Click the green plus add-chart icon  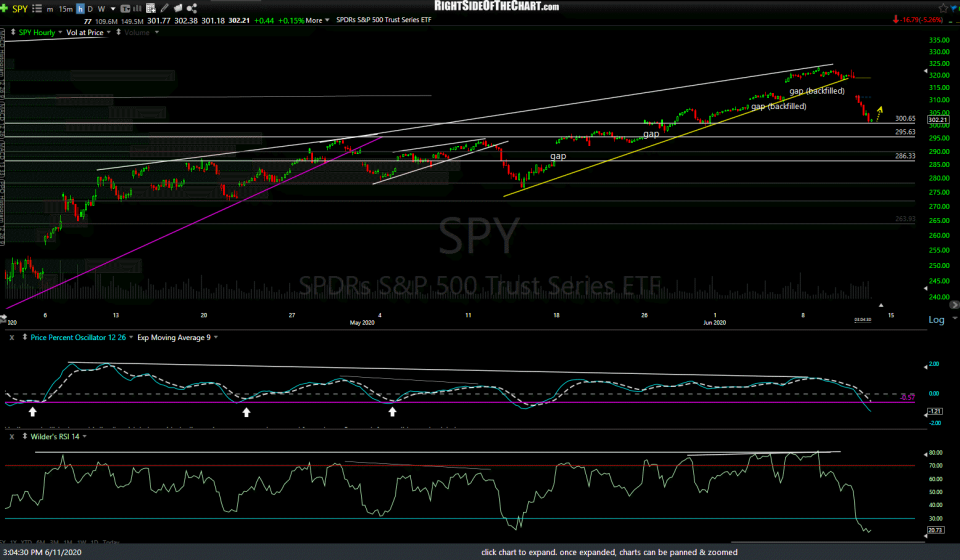[4, 8]
